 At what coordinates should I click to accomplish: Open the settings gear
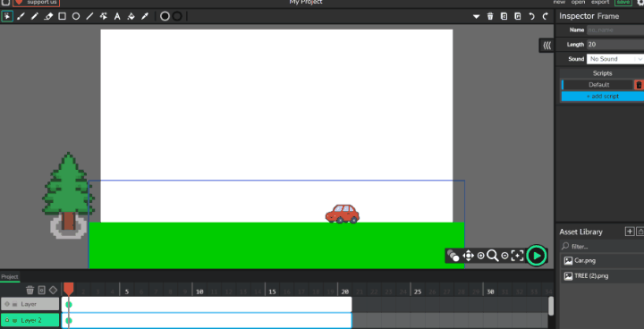(x=640, y=3)
